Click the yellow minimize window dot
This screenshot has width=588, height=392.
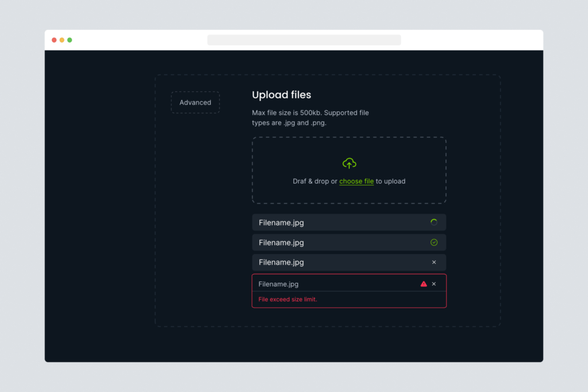pyautogui.click(x=62, y=40)
